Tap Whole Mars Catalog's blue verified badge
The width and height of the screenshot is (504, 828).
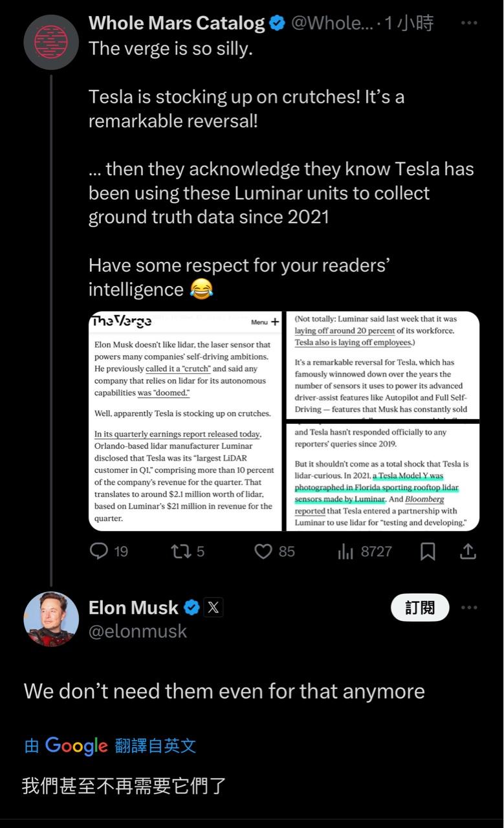(x=277, y=23)
